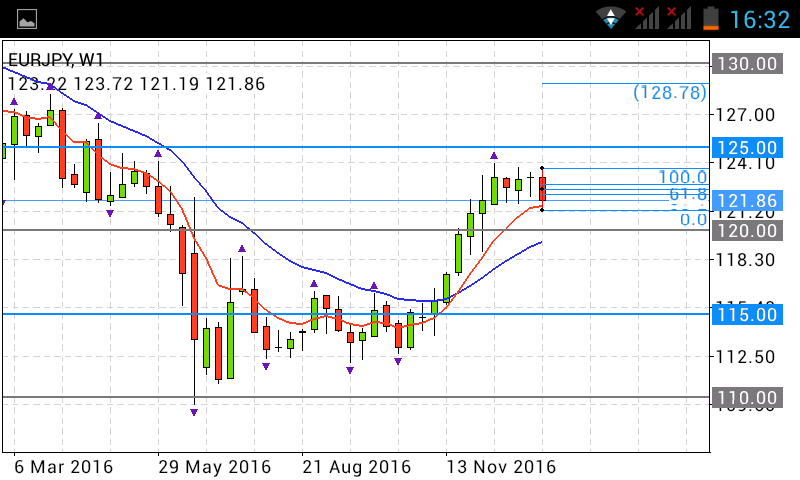Select the 130.00 gray price label
The width and height of the screenshot is (800, 480).
747,64
